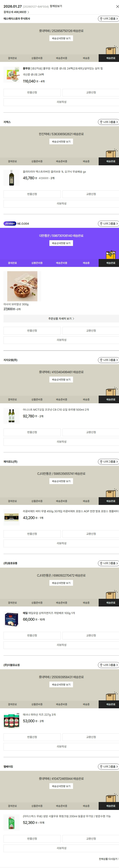The height and width of the screenshot is (868, 119).
Task: Write review for 라꽁비에뜨 버터
Action: tap(61, 543)
